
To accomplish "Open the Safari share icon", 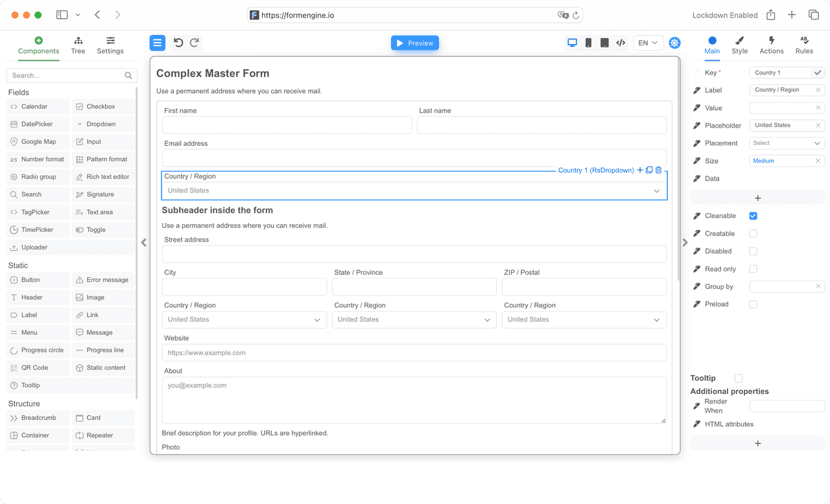I will [x=771, y=15].
